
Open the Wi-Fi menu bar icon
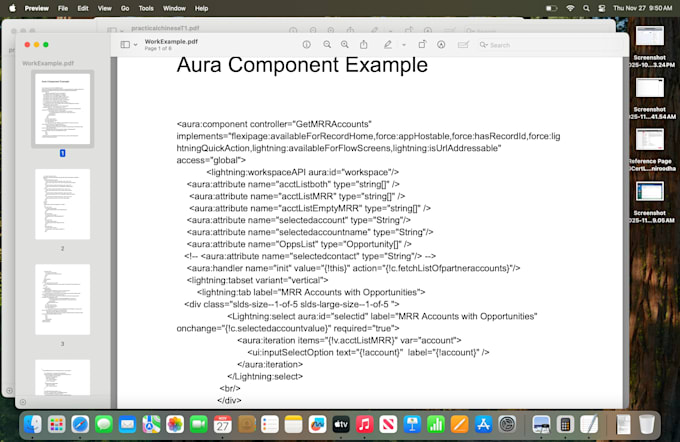[570, 8]
